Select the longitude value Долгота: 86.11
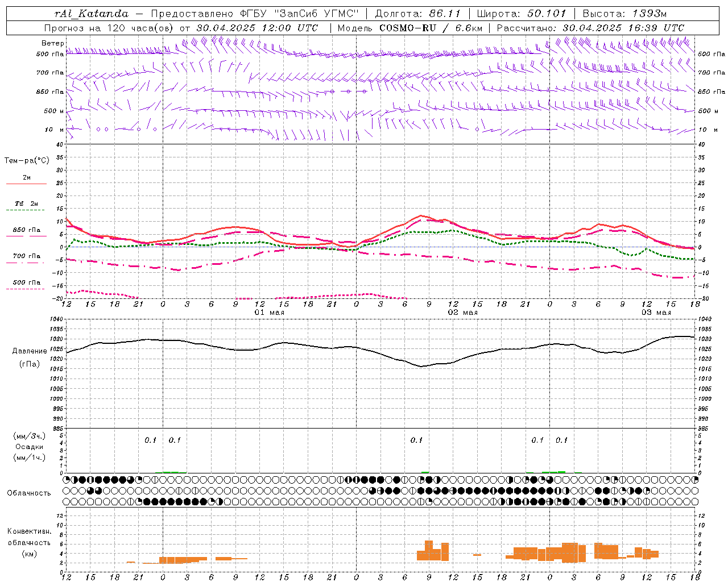728x582 pixels. pyautogui.click(x=418, y=14)
